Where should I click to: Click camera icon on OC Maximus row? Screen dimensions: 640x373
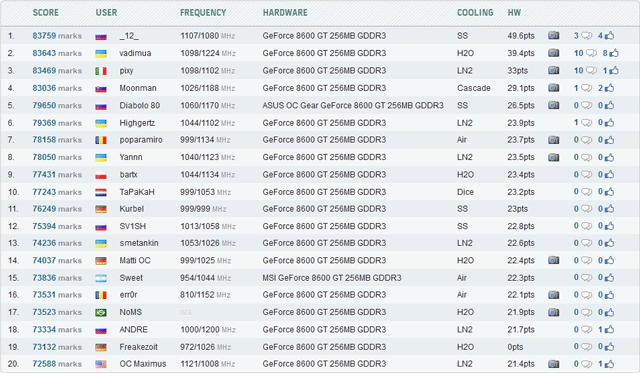coord(553,364)
